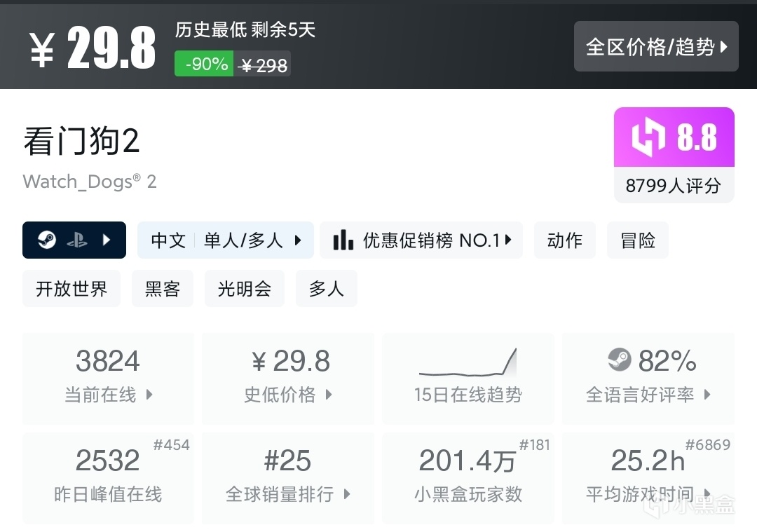Open 全区价格/趋势 price trends

[x=656, y=47]
